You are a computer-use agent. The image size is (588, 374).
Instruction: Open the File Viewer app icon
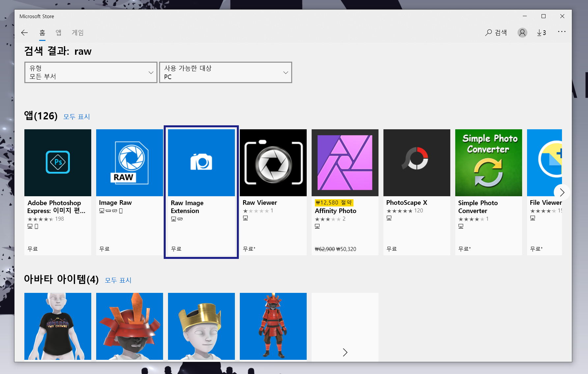point(545,163)
